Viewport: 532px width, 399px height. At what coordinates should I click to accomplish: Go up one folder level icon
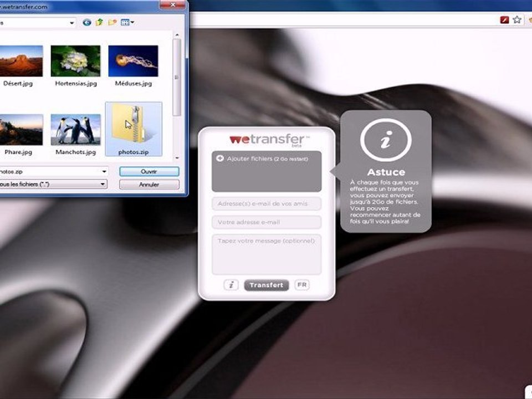click(x=99, y=22)
